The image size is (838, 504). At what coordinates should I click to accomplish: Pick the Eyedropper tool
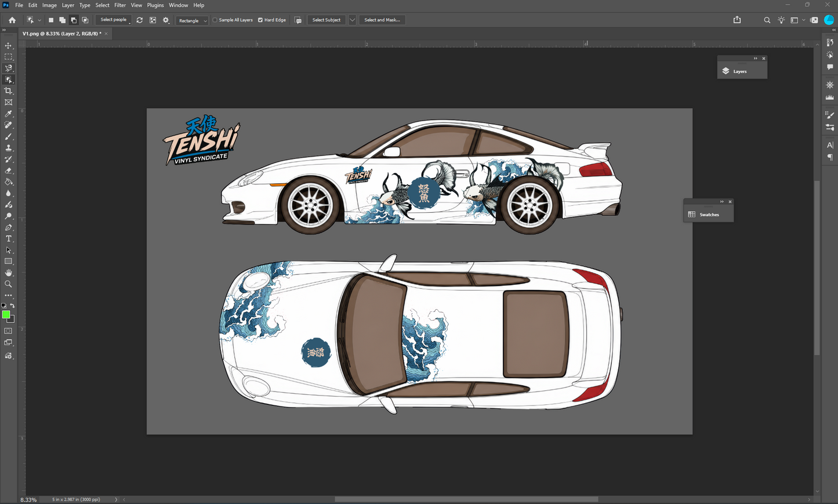(x=8, y=114)
